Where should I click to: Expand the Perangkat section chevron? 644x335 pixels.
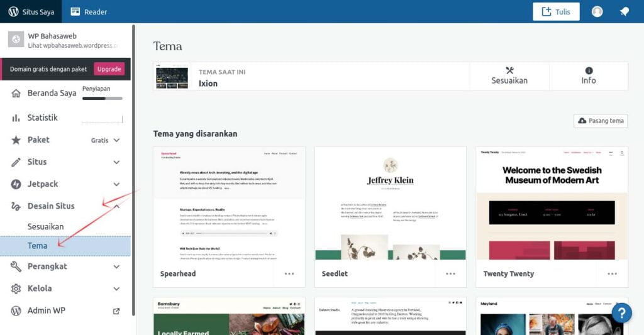coord(116,267)
